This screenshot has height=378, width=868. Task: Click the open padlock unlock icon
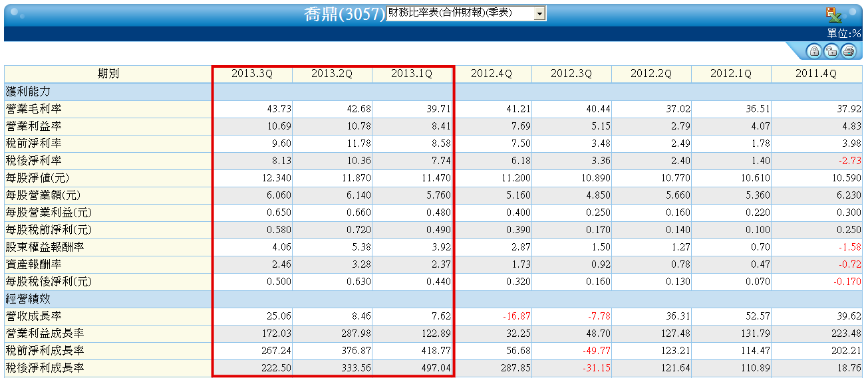(830, 51)
